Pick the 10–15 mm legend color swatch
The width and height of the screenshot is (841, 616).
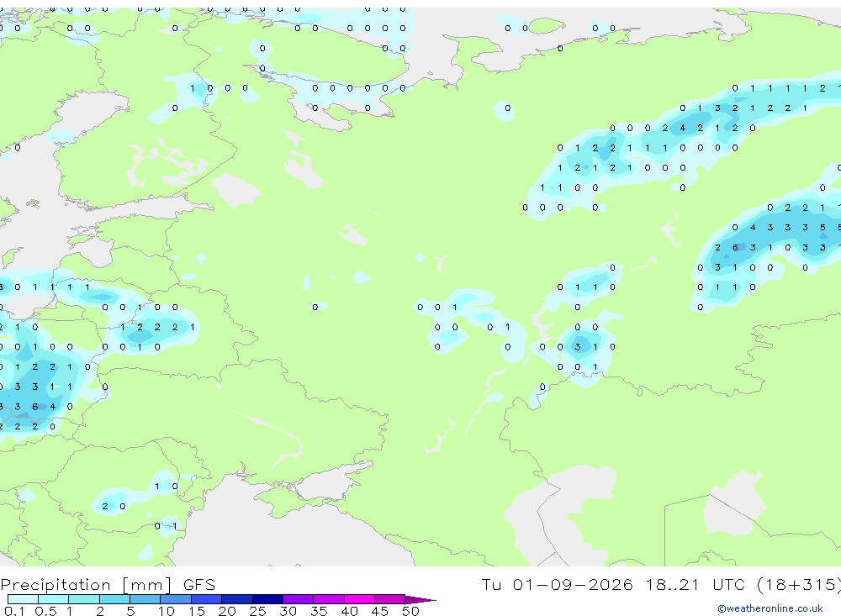tap(176, 599)
